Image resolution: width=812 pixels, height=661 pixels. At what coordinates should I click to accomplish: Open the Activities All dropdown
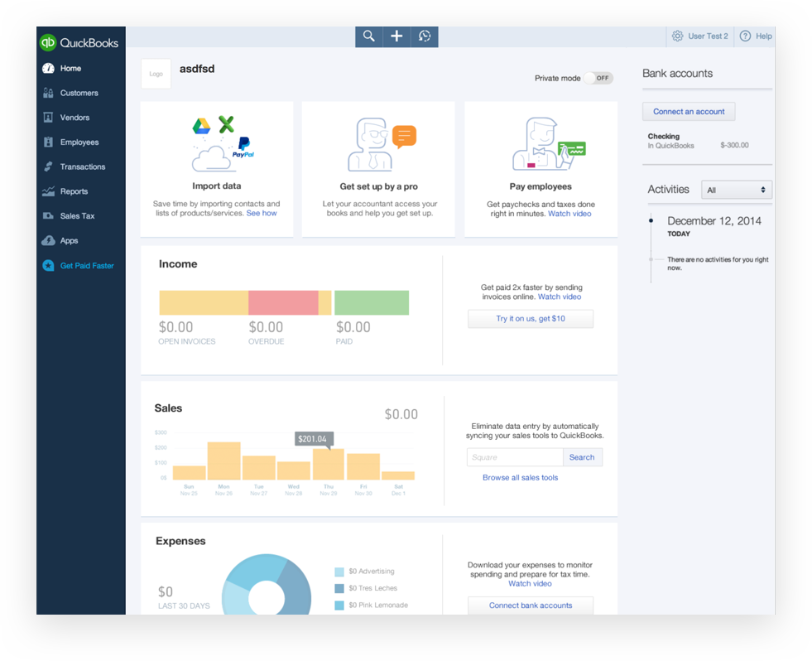click(x=736, y=190)
